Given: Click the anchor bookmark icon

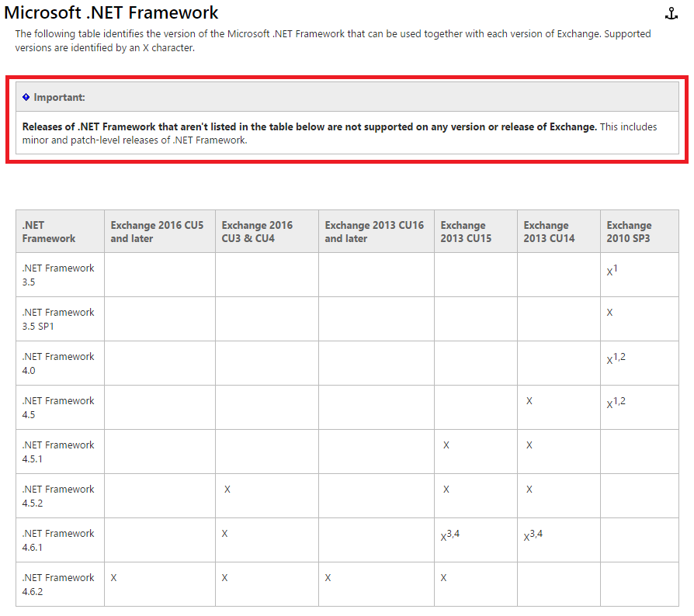Looking at the screenshot, I should click(671, 12).
